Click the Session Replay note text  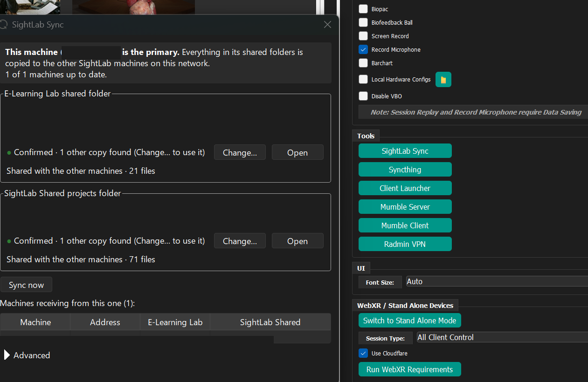476,112
